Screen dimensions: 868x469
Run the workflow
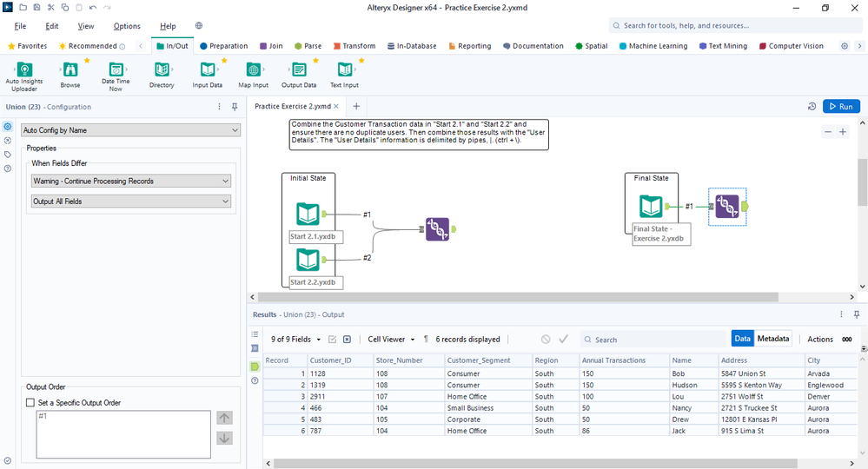tap(840, 106)
